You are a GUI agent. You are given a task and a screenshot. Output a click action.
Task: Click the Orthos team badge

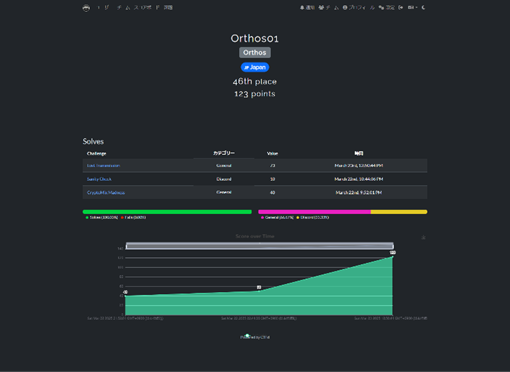(255, 53)
